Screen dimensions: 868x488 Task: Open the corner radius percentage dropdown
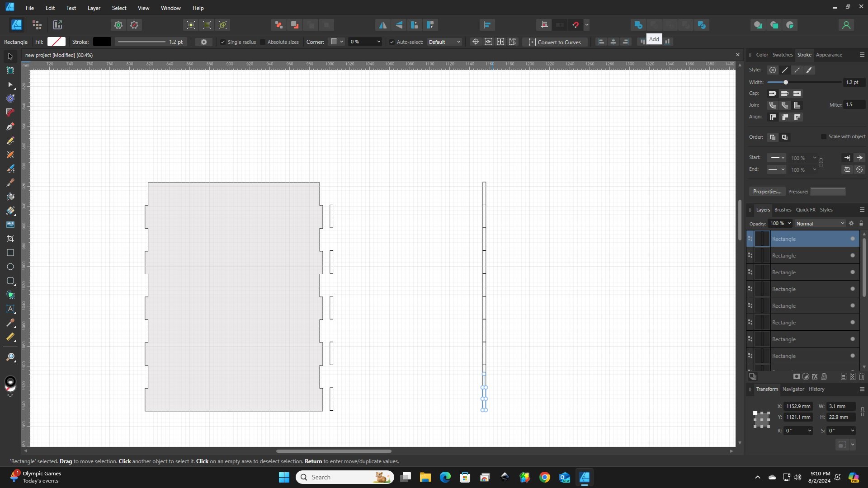[378, 42]
